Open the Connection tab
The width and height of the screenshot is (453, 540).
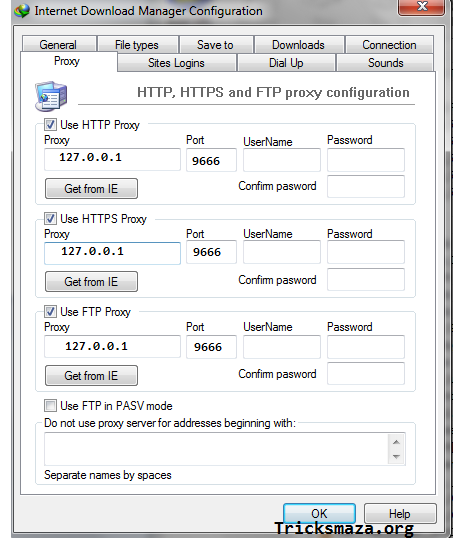pos(389,44)
